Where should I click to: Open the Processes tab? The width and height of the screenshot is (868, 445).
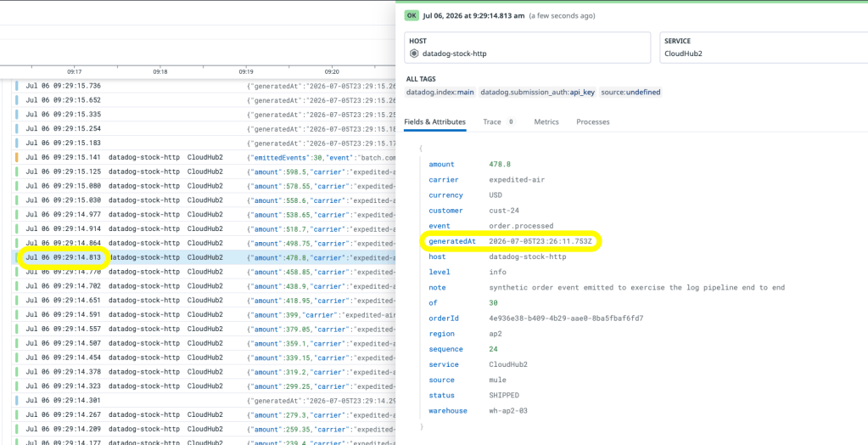pos(593,122)
